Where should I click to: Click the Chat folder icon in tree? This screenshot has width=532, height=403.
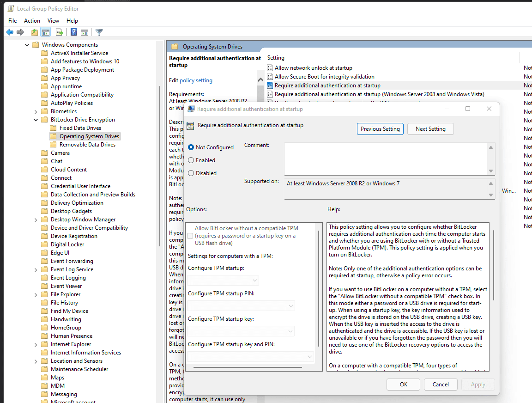pos(44,161)
